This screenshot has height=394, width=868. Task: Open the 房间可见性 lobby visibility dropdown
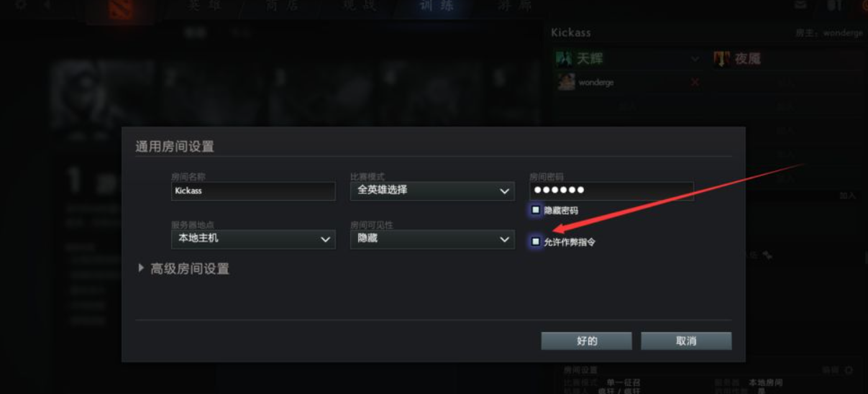(x=432, y=239)
